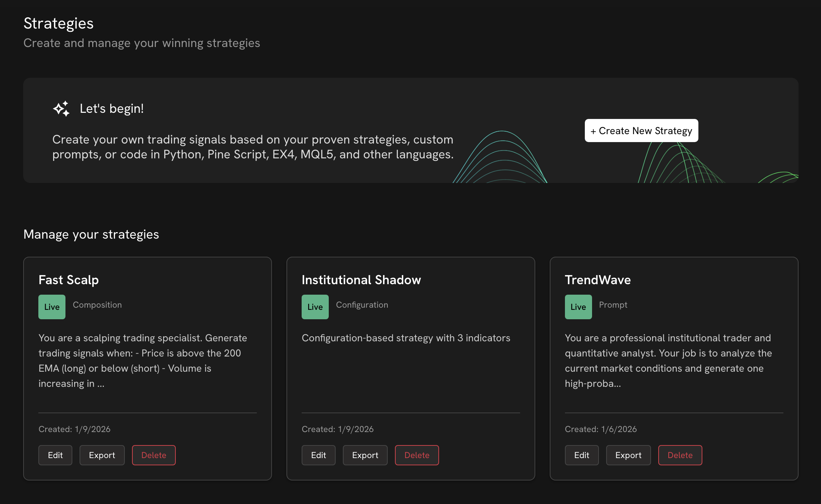Edit the Institutional Shadow strategy
This screenshot has height=504, width=821.
[x=318, y=455]
